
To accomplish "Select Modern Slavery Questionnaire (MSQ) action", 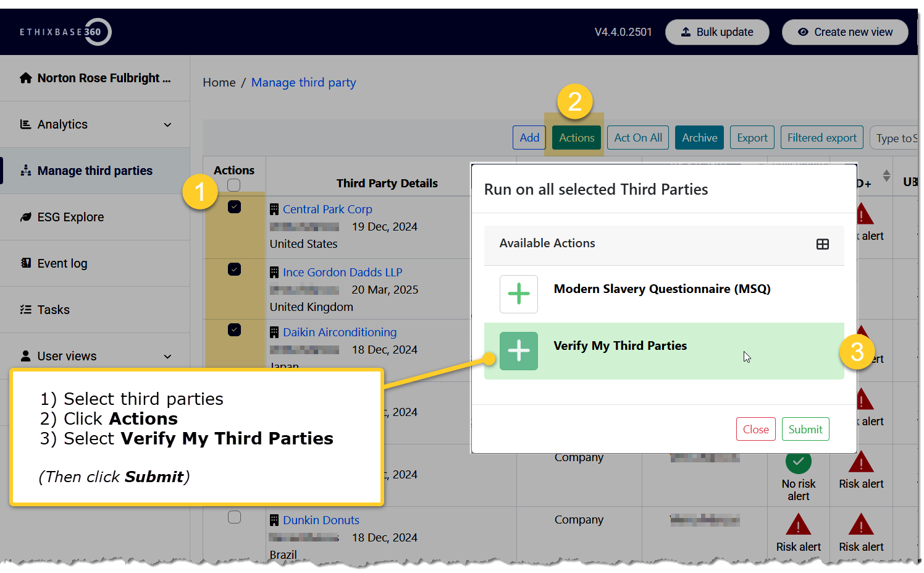I will point(664,294).
